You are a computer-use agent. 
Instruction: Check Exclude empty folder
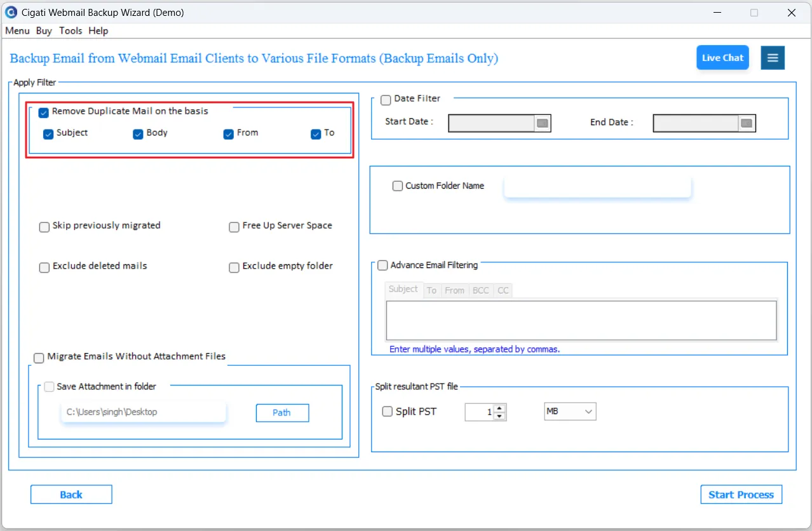tap(234, 267)
